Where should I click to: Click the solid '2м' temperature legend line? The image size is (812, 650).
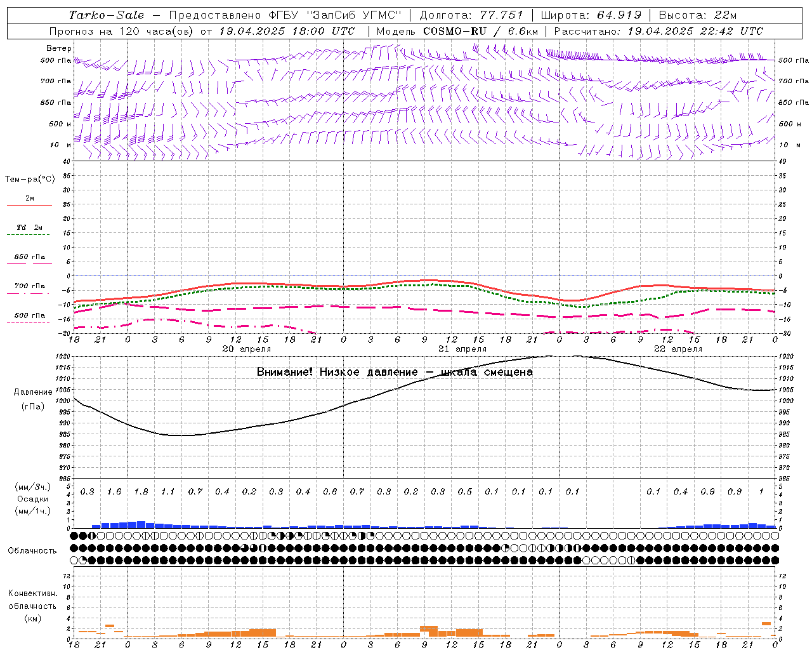pos(29,205)
